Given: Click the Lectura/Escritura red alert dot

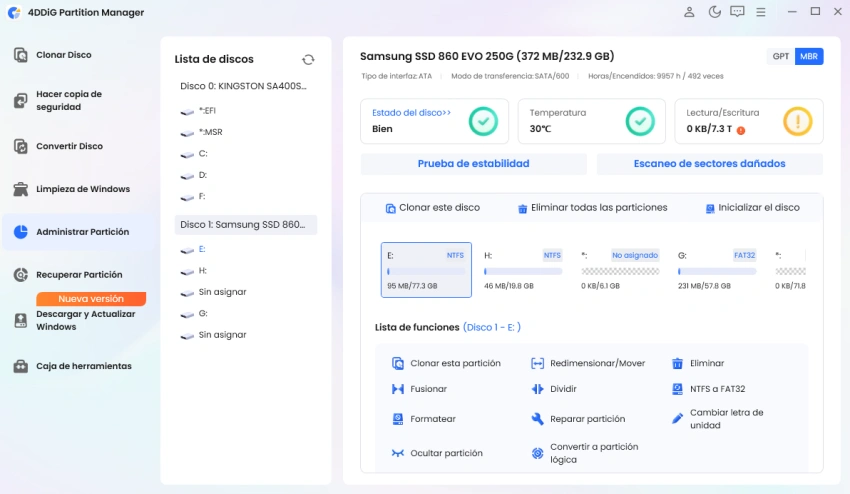Looking at the screenshot, I should point(740,130).
